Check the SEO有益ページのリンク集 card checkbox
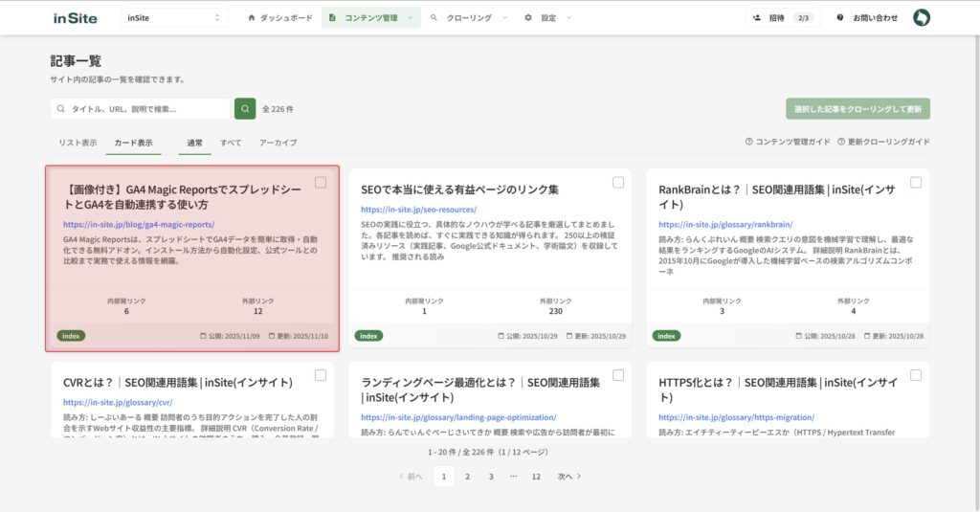 coord(618,183)
